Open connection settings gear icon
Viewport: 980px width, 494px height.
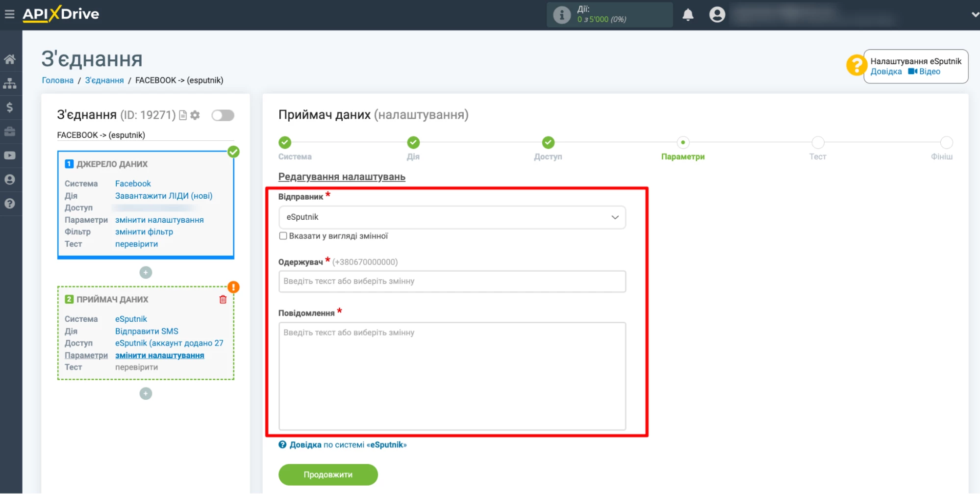[x=195, y=115]
